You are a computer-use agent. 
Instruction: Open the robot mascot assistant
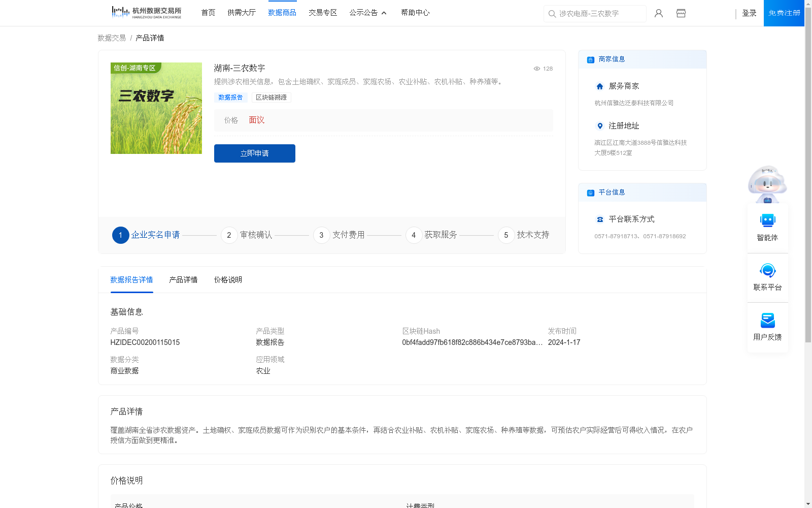[x=767, y=184]
